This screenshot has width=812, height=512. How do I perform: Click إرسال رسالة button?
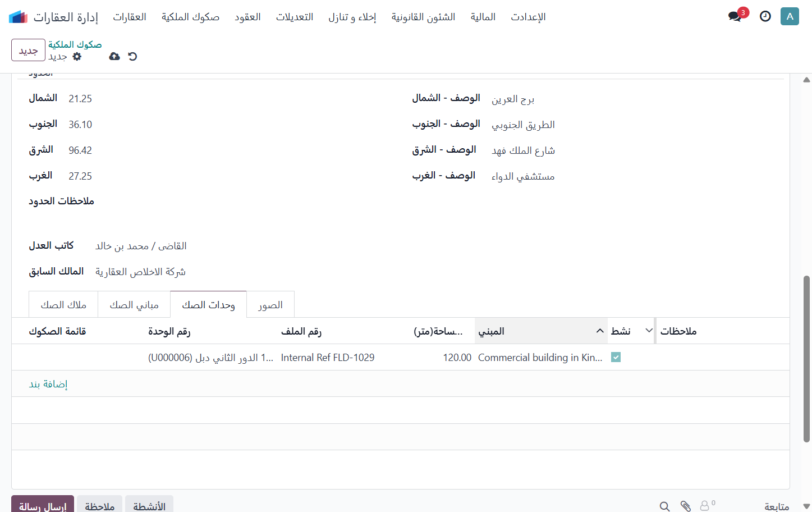43,505
